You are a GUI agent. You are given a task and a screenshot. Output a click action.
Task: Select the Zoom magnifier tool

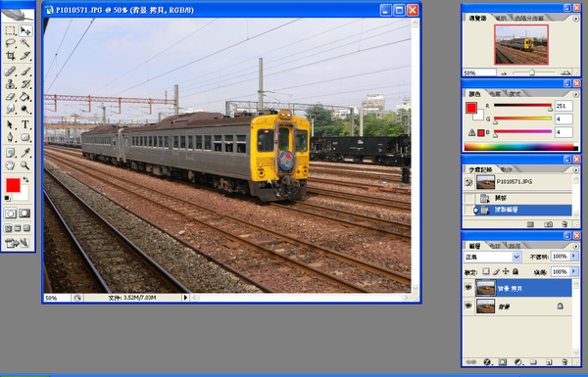pos(25,165)
